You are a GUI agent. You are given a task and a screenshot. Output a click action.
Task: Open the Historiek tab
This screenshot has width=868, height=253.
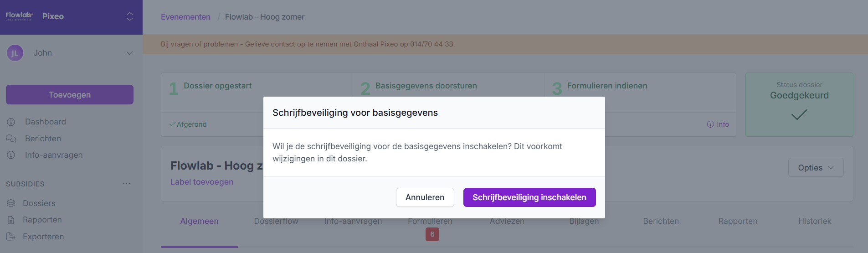tap(814, 221)
